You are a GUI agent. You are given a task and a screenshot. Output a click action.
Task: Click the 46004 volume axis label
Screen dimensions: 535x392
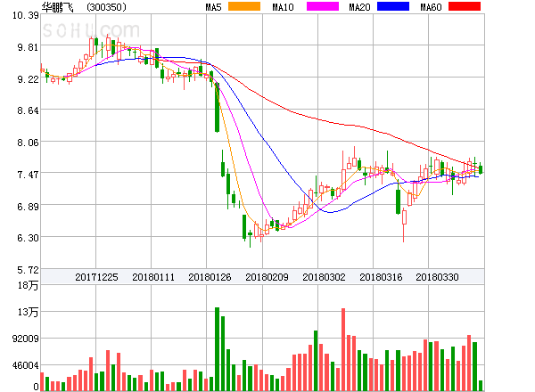coord(26,365)
